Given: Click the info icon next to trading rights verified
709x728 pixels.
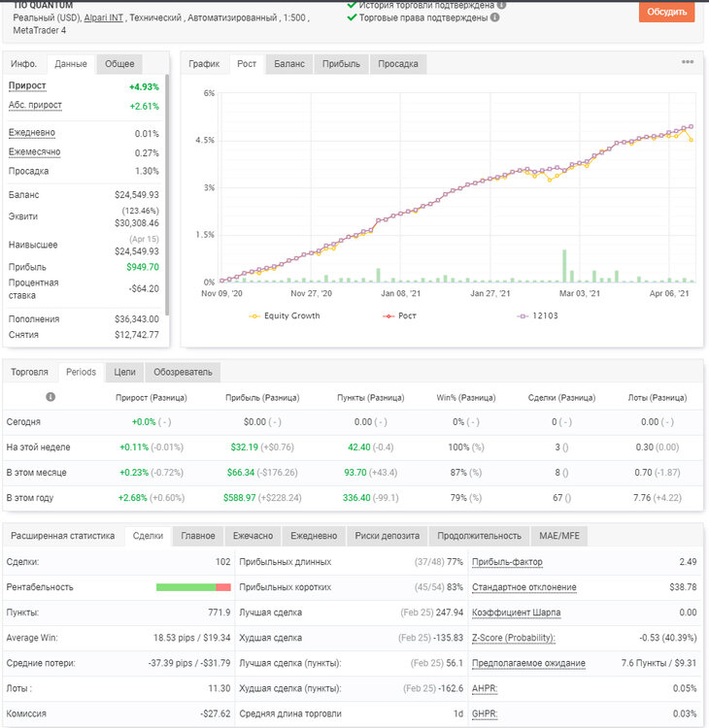Looking at the screenshot, I should pos(494,17).
